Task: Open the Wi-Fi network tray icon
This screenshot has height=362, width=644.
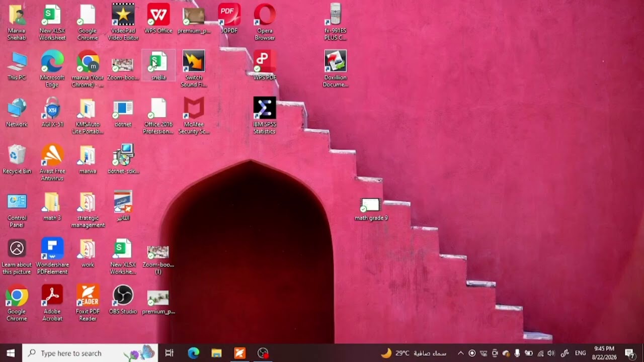Action: click(540, 353)
